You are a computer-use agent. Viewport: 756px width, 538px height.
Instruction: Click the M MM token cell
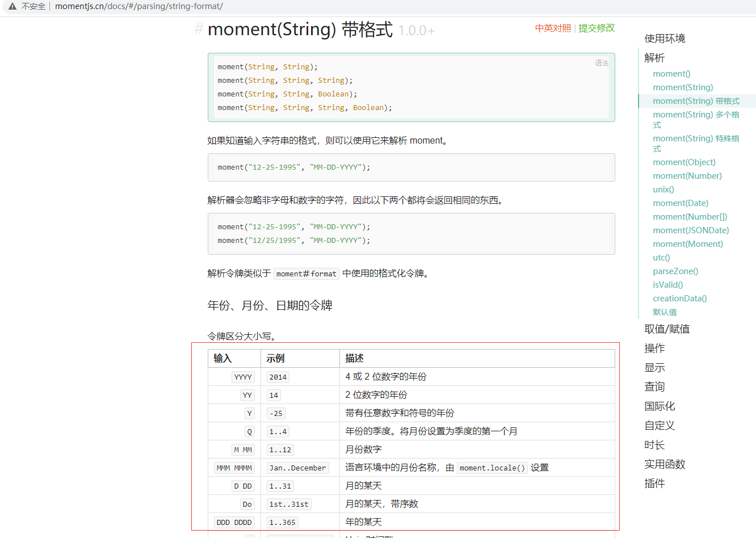[243, 449]
